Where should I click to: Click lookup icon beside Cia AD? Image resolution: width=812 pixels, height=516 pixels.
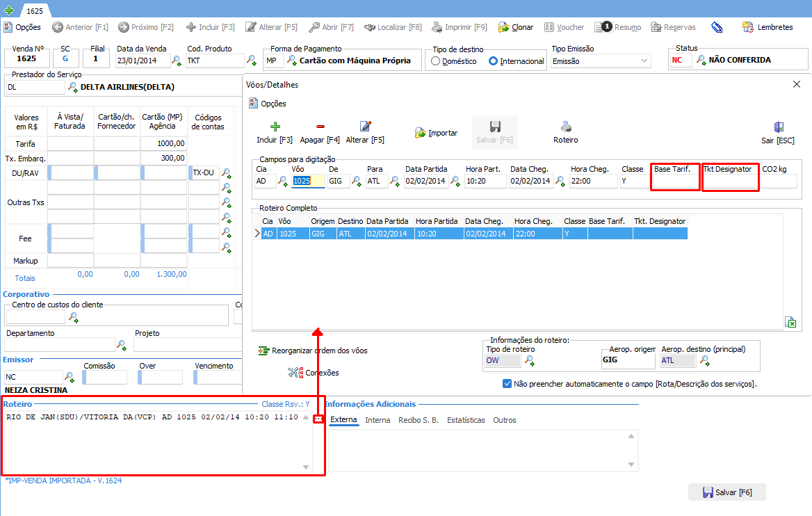tap(283, 181)
